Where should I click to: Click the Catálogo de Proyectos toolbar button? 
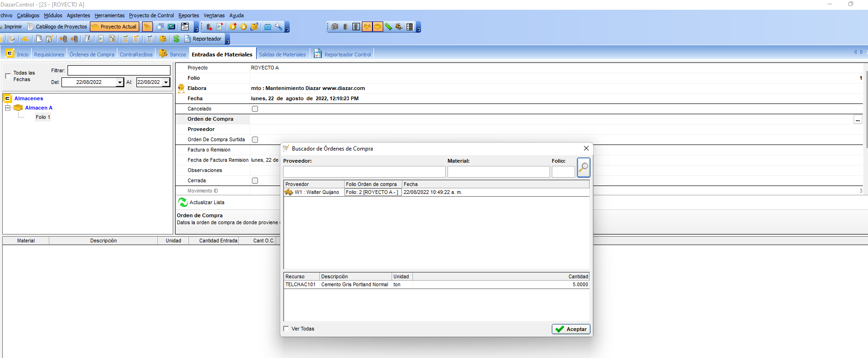(57, 27)
